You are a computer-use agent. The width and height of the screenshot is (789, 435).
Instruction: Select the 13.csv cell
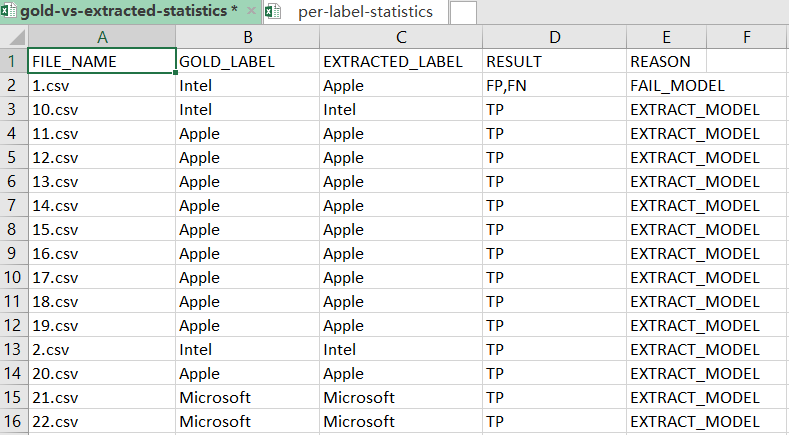[102, 181]
